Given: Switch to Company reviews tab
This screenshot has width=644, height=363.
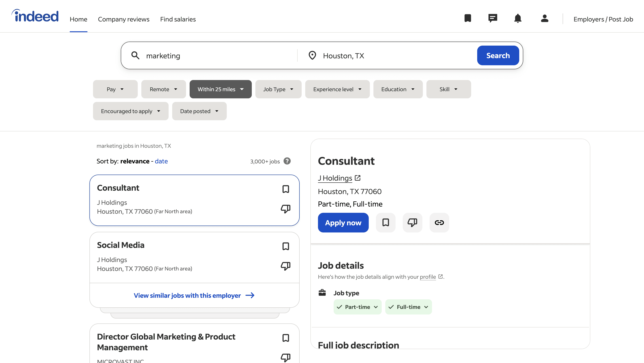Looking at the screenshot, I should coord(124,19).
